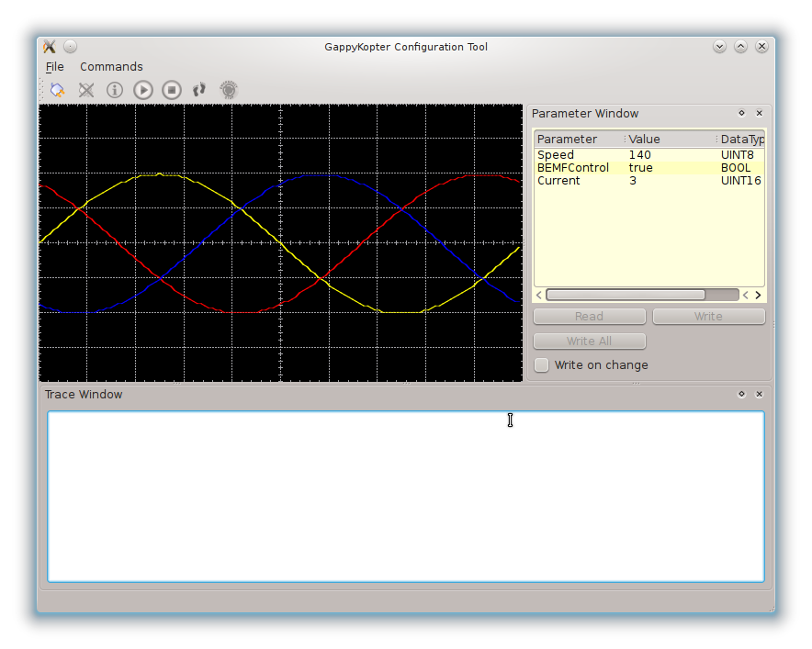Start the motor with the play icon
The image size is (812, 649).
[143, 90]
